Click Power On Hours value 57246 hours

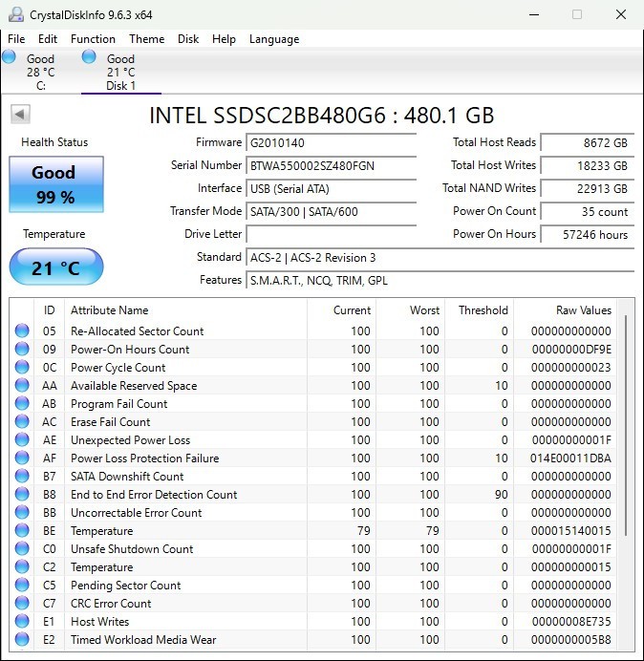587,234
